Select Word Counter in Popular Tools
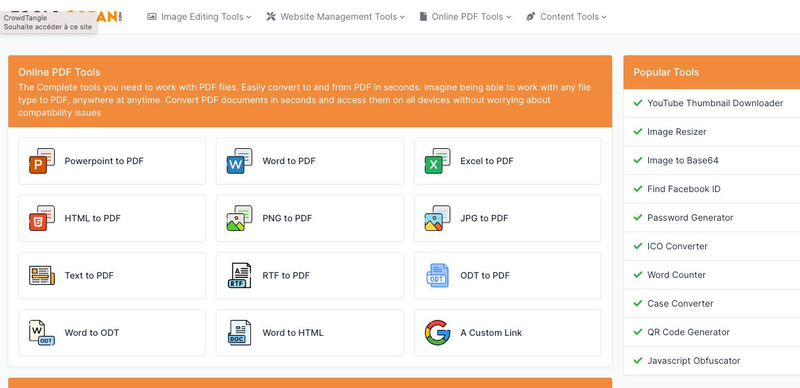The height and width of the screenshot is (388, 800). tap(676, 275)
